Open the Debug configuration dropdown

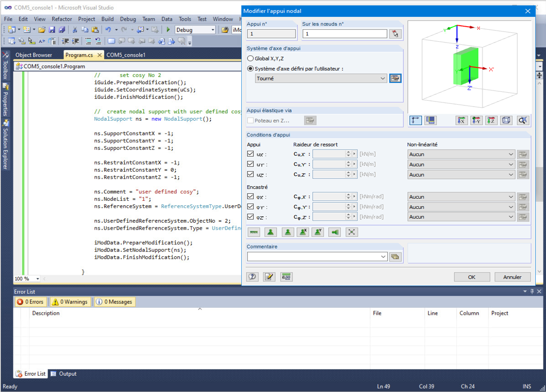pyautogui.click(x=212, y=30)
